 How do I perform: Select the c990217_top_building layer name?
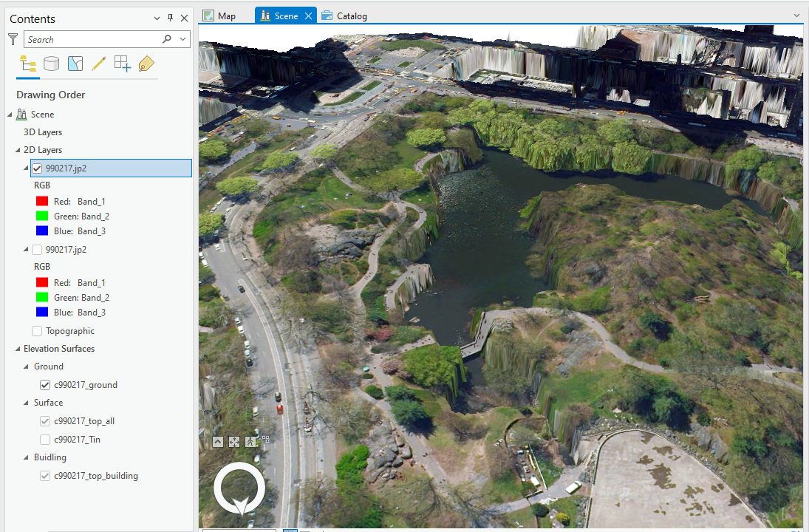(x=95, y=476)
